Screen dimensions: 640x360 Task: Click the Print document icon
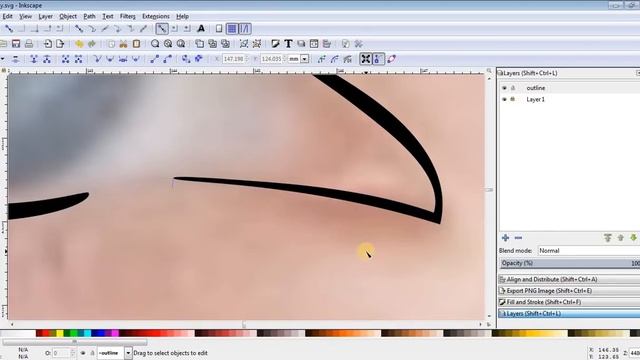point(29,44)
